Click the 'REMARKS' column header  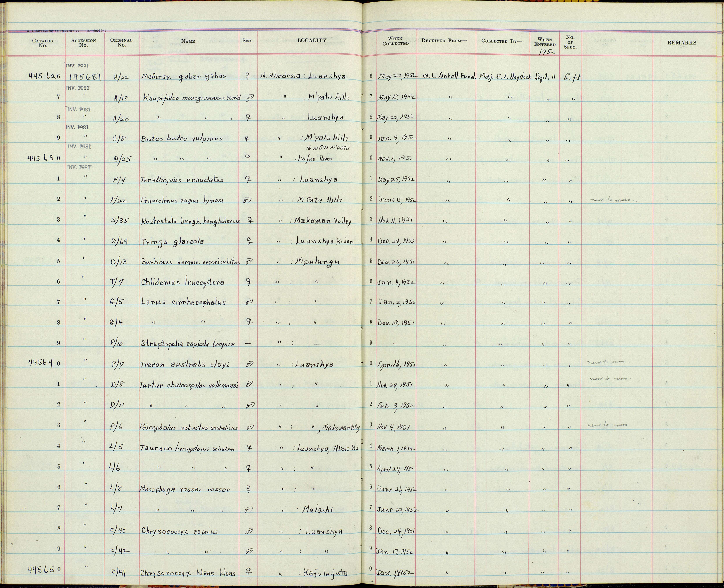(682, 43)
